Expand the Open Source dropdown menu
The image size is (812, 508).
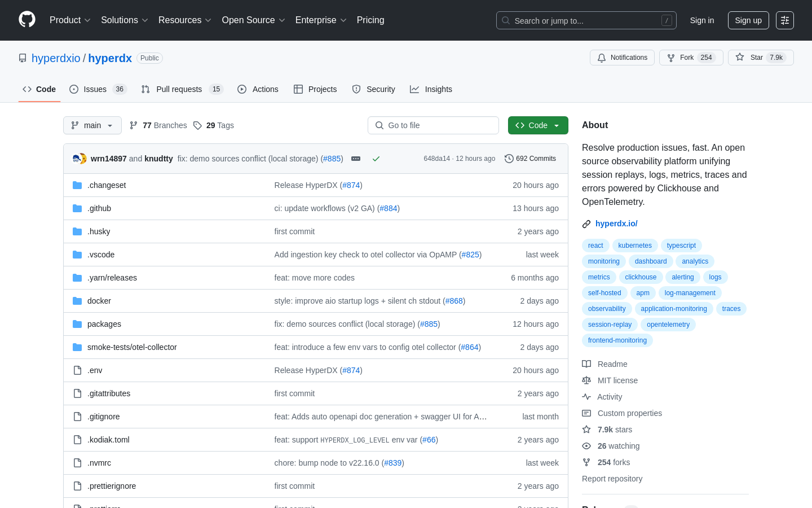(x=254, y=20)
